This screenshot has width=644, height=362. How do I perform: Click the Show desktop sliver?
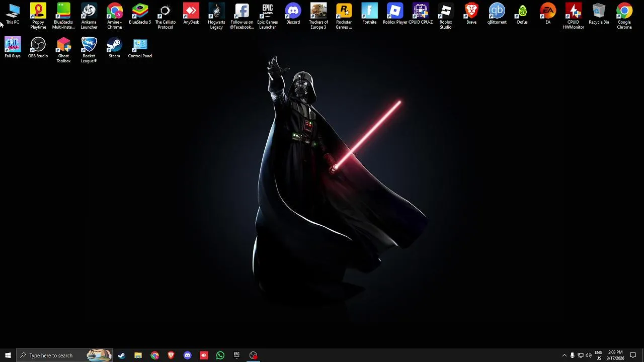coord(642,355)
